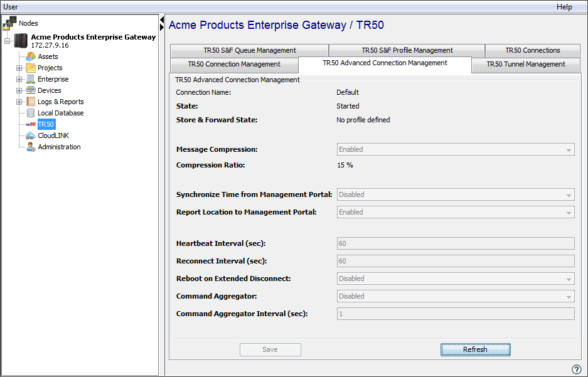Click the 'Default' connection name value

click(x=348, y=92)
